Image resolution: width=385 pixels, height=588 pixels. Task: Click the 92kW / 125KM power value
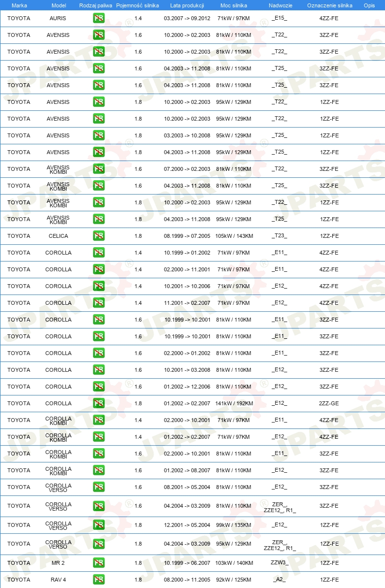[x=233, y=579]
